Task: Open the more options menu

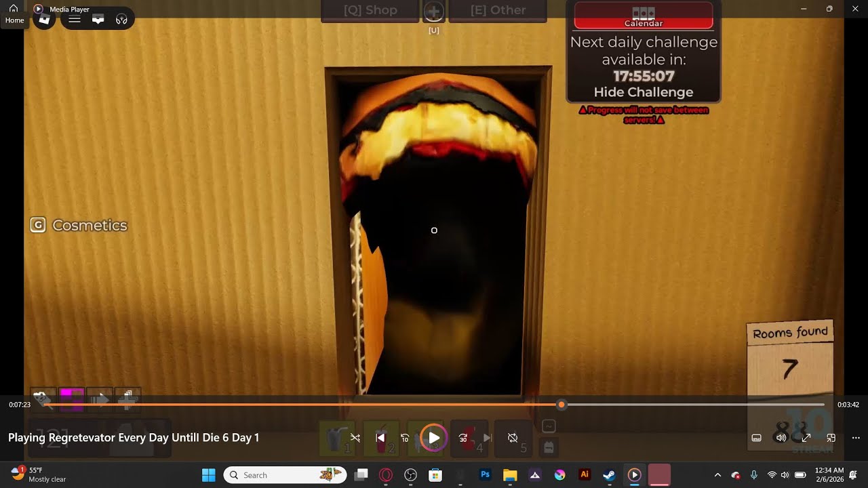Action: pos(856,438)
